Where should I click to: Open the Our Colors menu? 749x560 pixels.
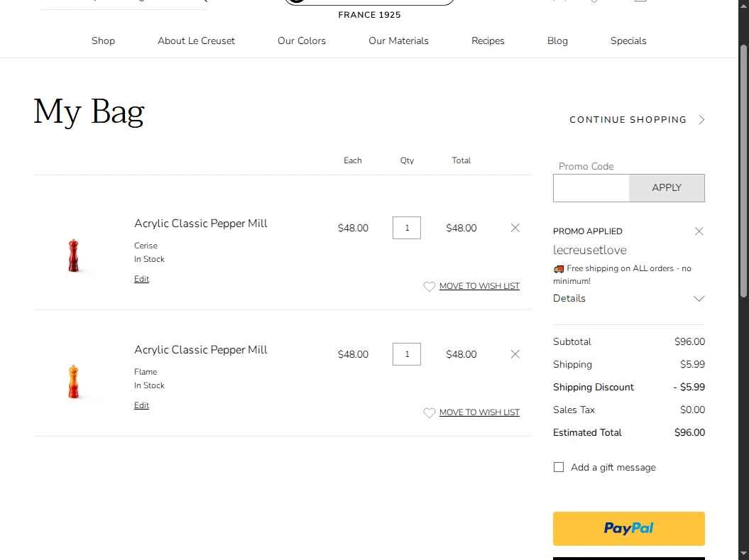(302, 40)
